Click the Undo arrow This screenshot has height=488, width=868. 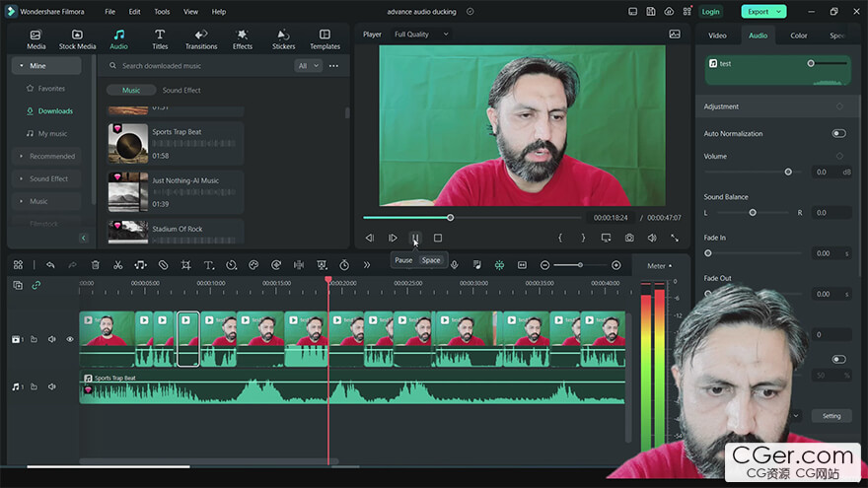click(x=50, y=265)
